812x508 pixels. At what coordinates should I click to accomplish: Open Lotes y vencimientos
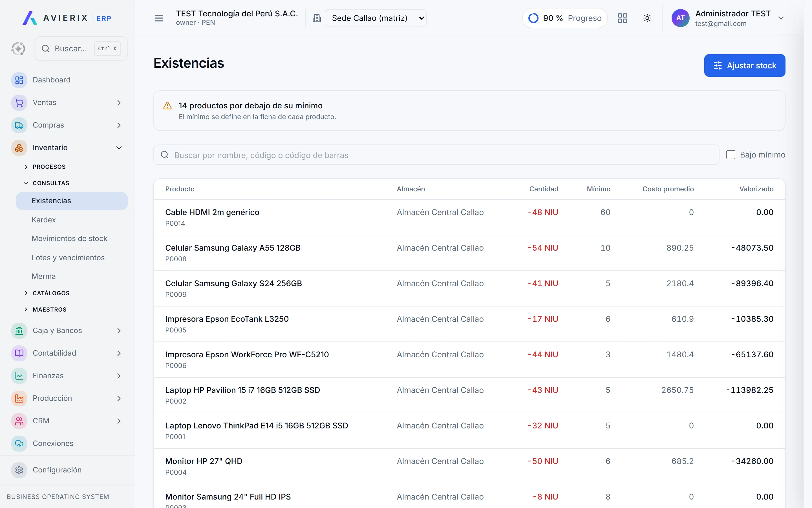68,258
